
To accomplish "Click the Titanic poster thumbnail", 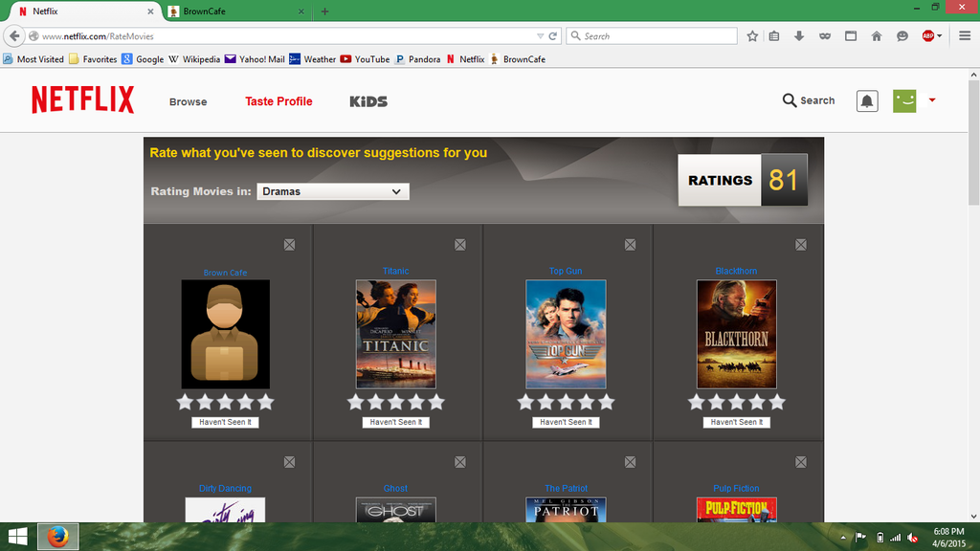I will click(x=395, y=334).
